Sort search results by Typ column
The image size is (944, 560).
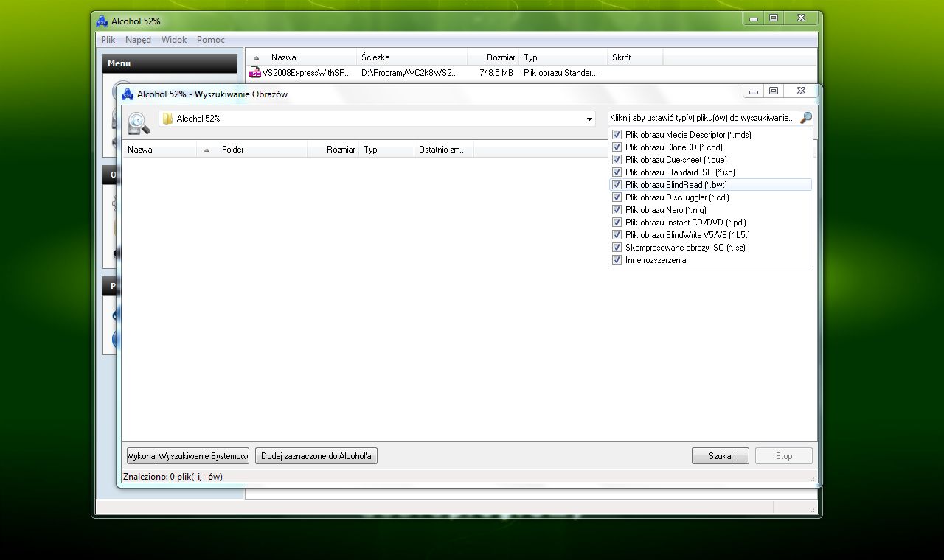tap(386, 150)
